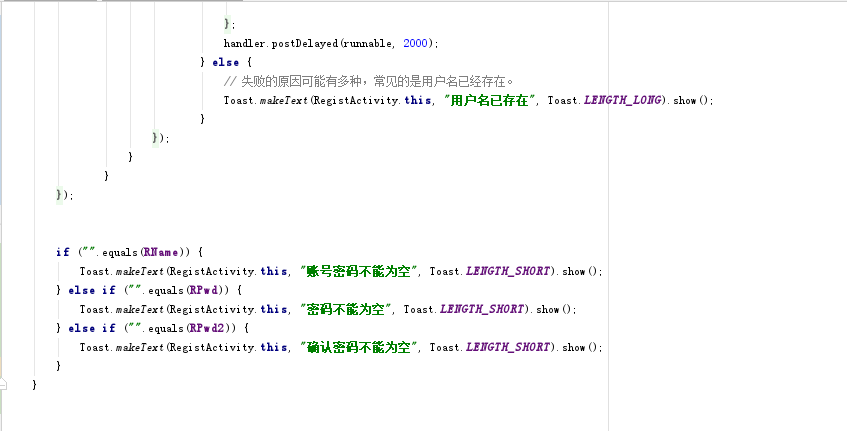Screen dimensions: 847x431
Task: Click the if keyword before "".equals(RName)
Action: tap(63, 252)
